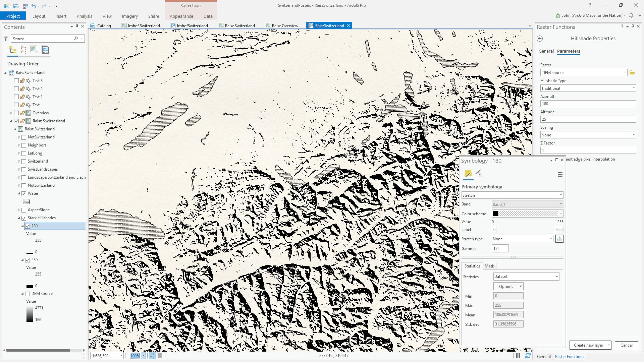The height and width of the screenshot is (362, 644).
Task: Enable the Text 3 layer checkbox
Action: pos(16,81)
